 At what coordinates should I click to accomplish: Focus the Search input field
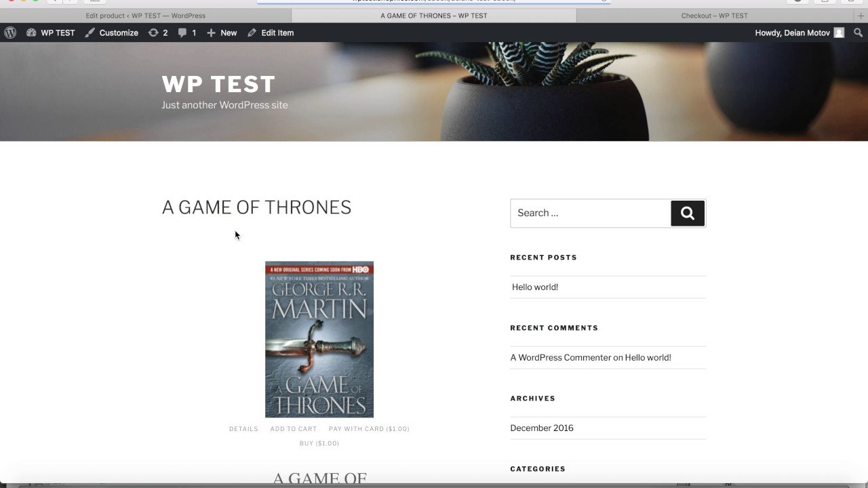click(591, 213)
